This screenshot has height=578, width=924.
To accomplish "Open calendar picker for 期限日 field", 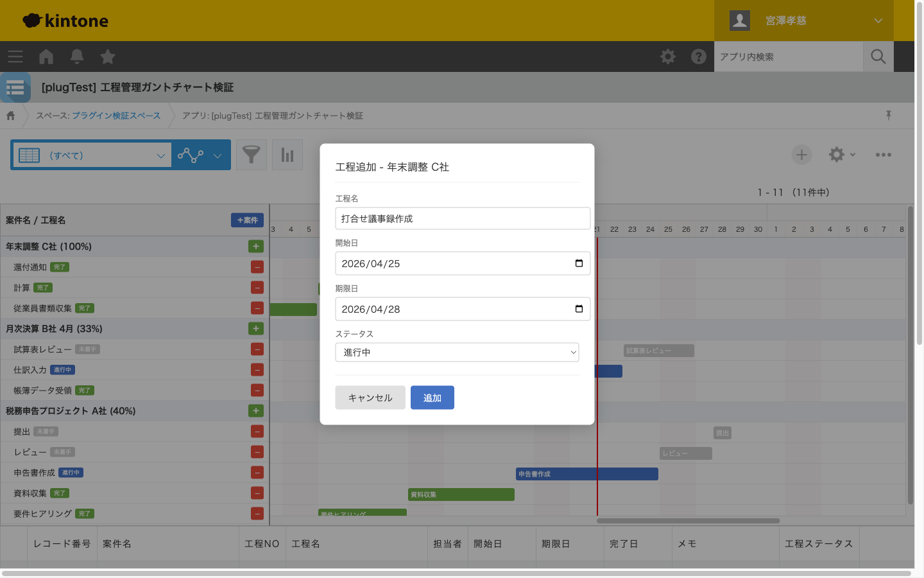I will [x=579, y=309].
